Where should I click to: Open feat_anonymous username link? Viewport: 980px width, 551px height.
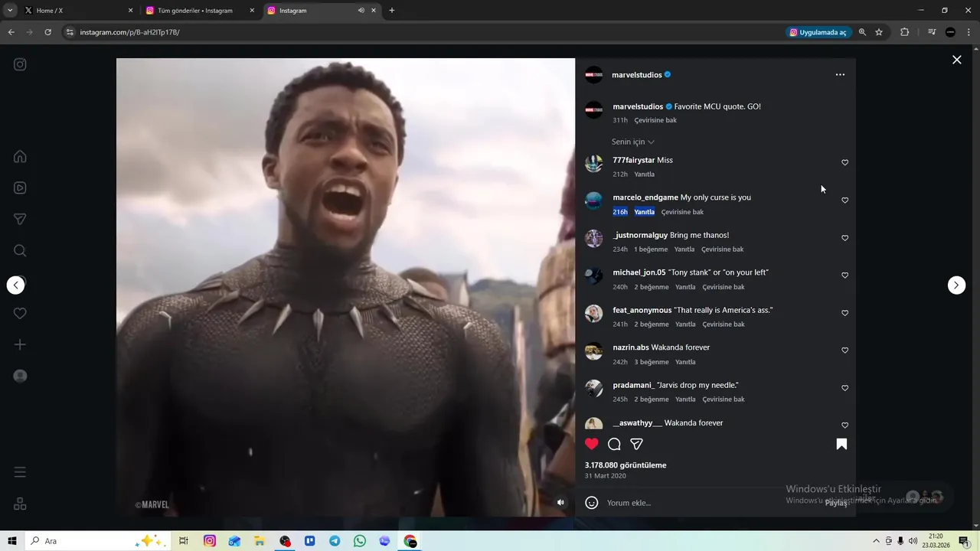tap(642, 310)
